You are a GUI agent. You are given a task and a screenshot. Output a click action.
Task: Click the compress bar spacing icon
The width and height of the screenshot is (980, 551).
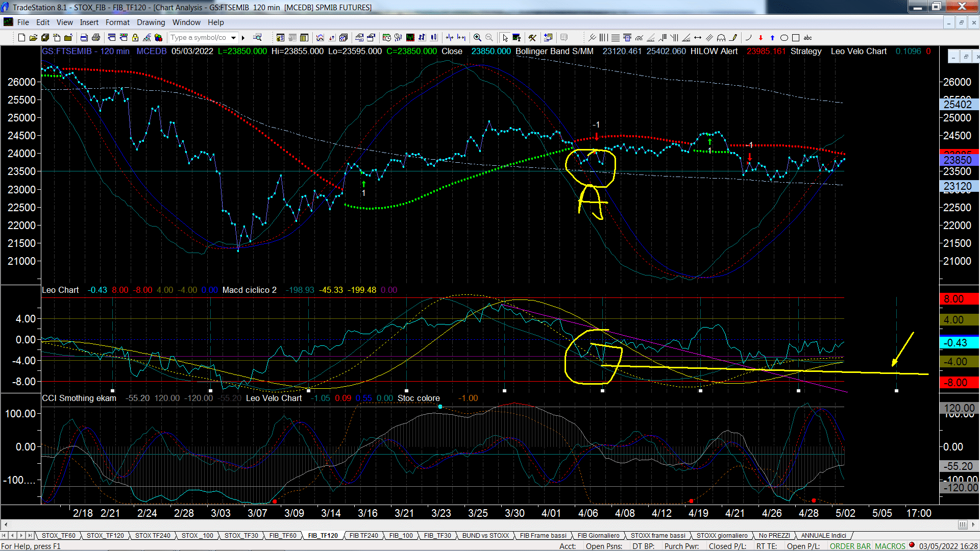(x=449, y=38)
